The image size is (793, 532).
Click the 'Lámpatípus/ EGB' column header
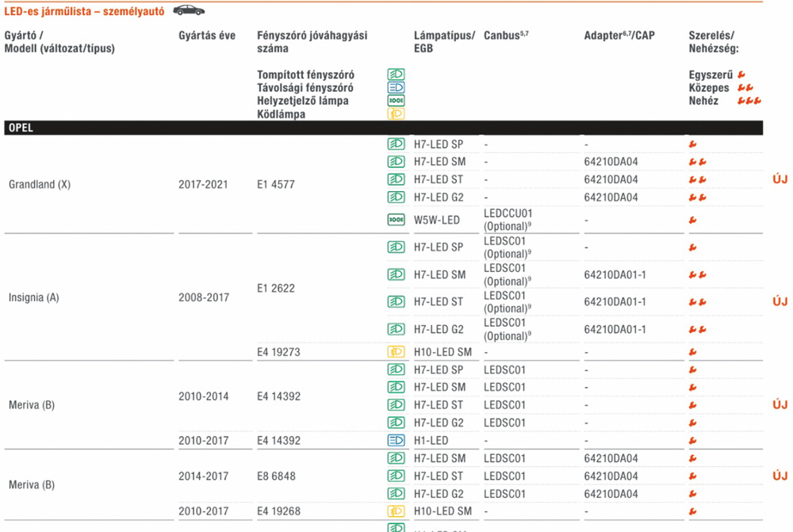[x=445, y=42]
